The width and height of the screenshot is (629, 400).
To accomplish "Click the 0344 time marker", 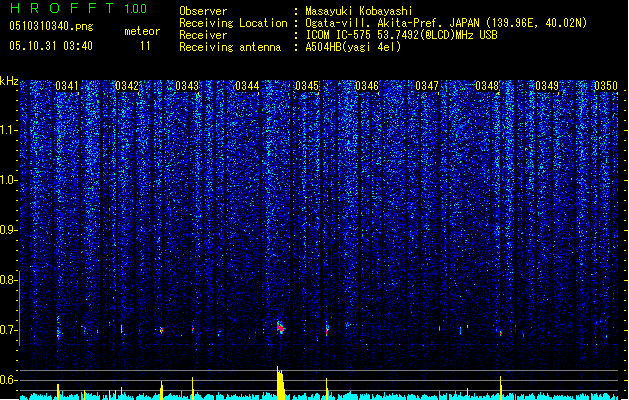I will point(247,86).
